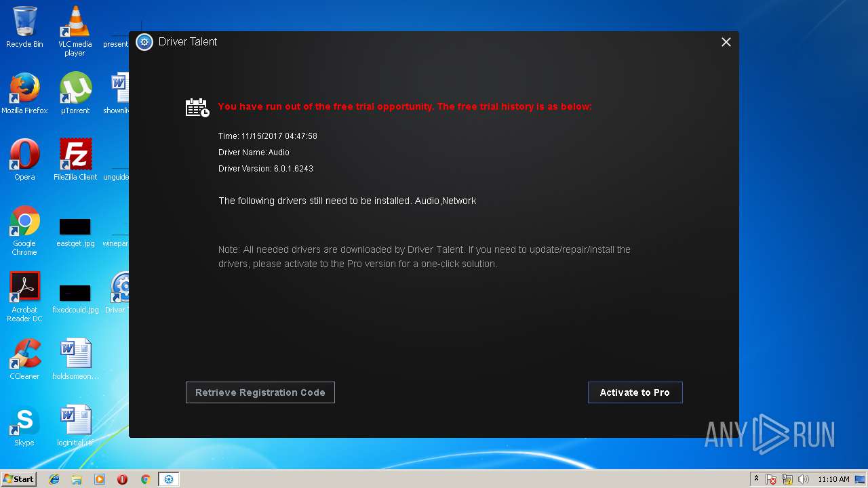
Task: Select Google Chrome desktop shortcut
Action: tap(24, 231)
